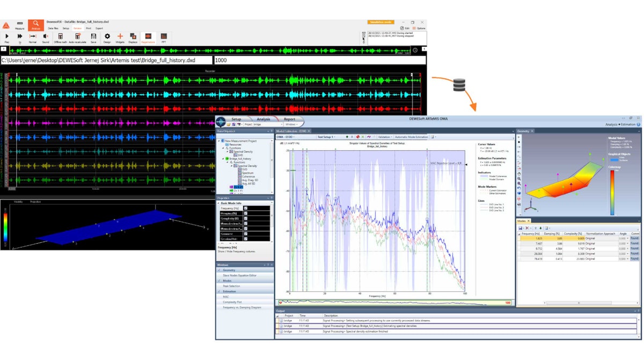Screen dimensions: 644x362
Task: Click the ARTeMIS round application logo
Action: tap(221, 121)
